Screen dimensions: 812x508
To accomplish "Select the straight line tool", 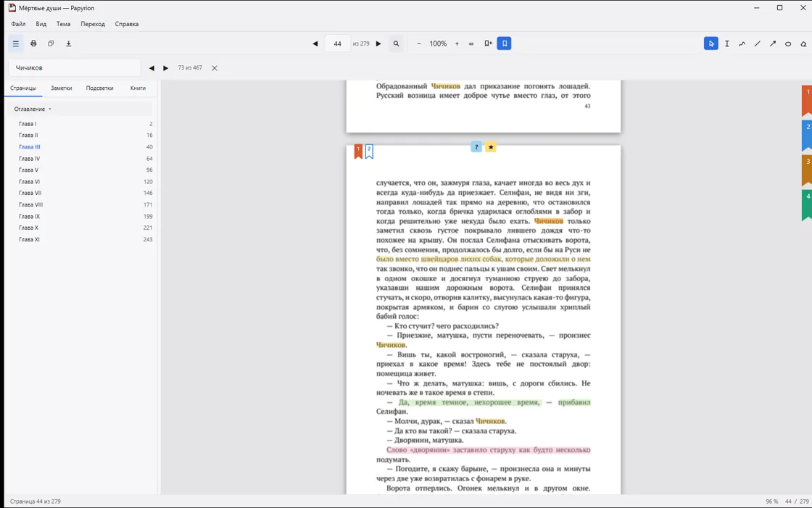I will pyautogui.click(x=758, y=43).
